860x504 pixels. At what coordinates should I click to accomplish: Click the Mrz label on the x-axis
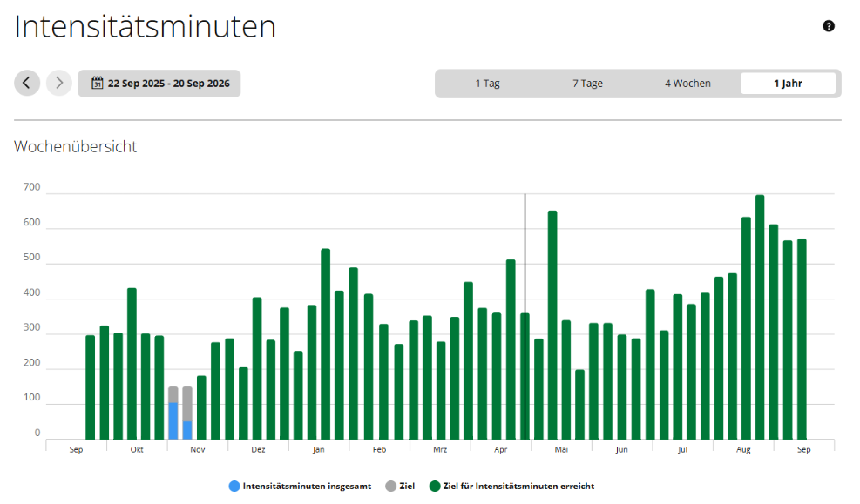pos(440,449)
